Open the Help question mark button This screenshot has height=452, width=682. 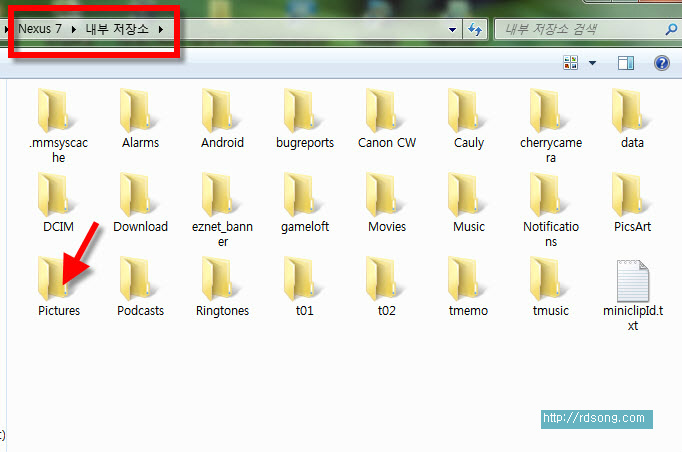coord(662,63)
